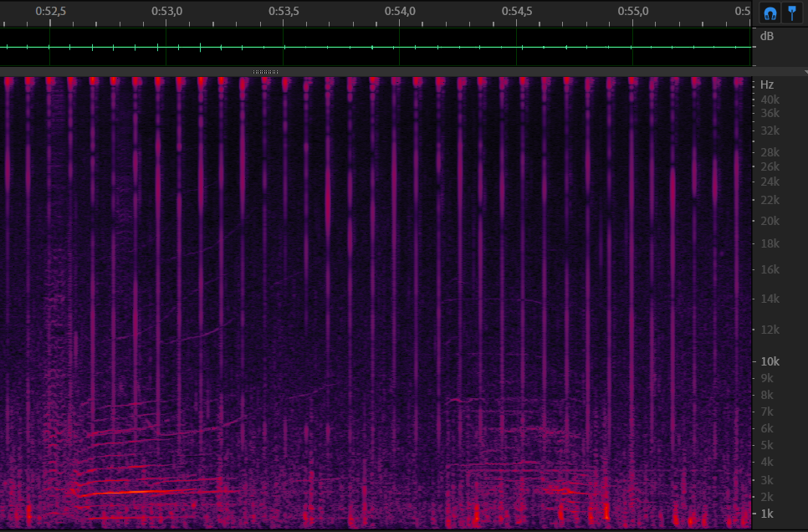Click the 40k label on frequency axis
Image resolution: width=808 pixels, height=532 pixels.
(769, 99)
